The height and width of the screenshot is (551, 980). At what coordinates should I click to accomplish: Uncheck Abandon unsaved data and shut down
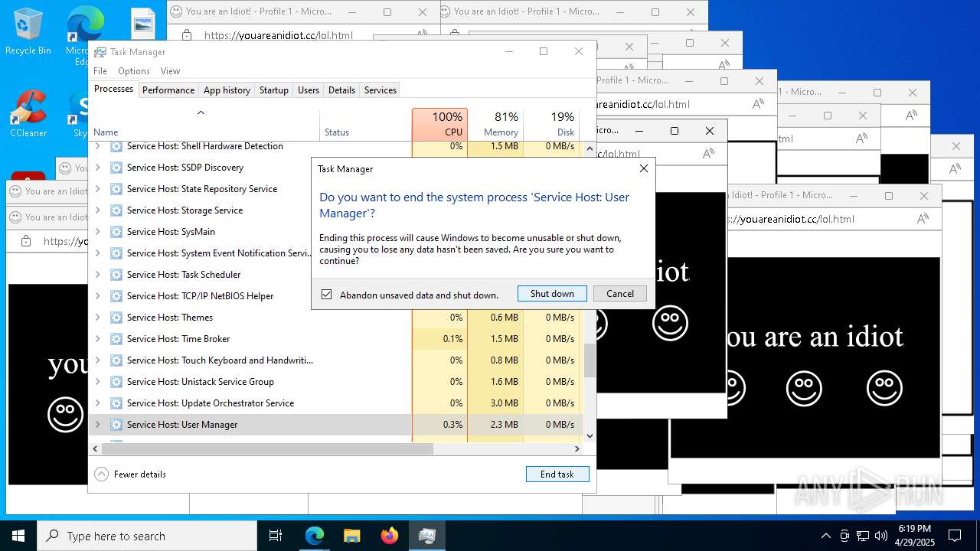(327, 295)
